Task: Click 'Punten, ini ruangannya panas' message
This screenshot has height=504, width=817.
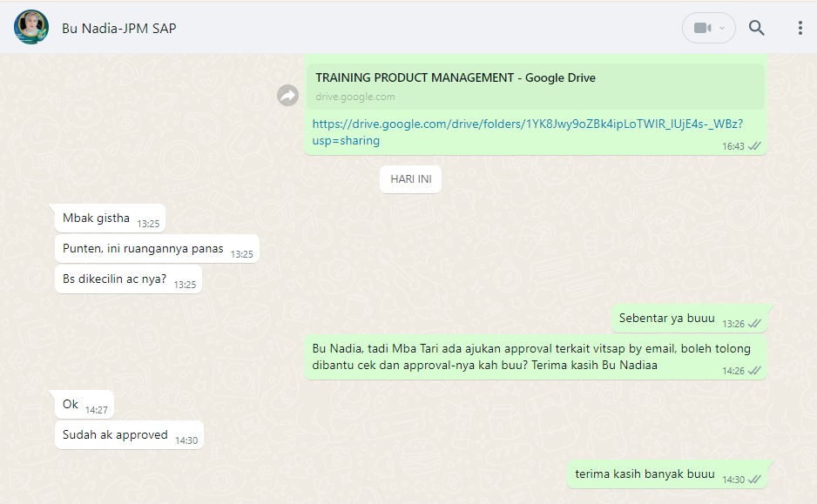Action: coord(143,249)
